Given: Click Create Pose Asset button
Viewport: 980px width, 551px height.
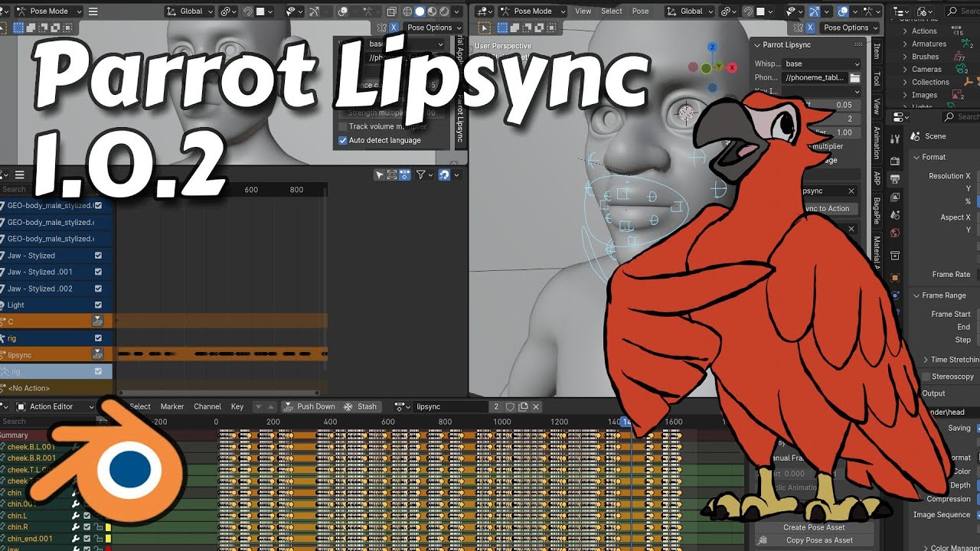Looking at the screenshot, I should coord(814,527).
